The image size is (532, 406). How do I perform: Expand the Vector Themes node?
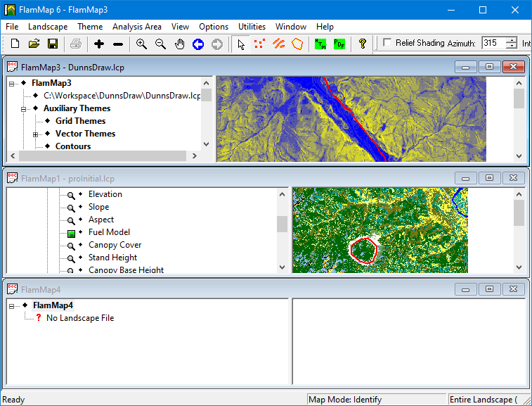tap(35, 134)
